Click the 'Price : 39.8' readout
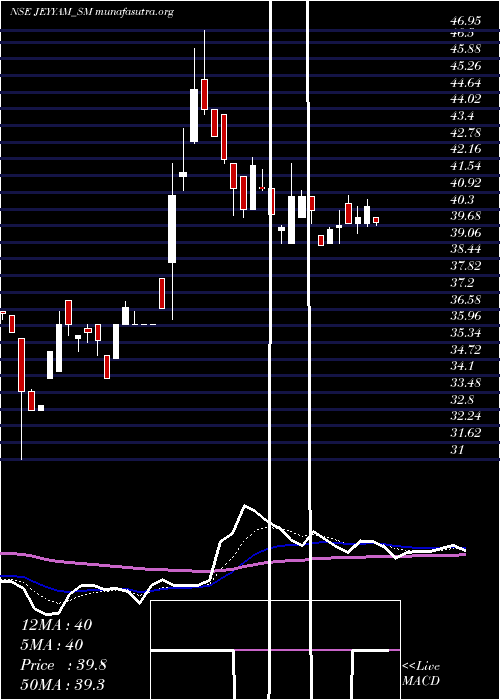Image resolution: width=500 pixels, height=700 pixels. 63,665
